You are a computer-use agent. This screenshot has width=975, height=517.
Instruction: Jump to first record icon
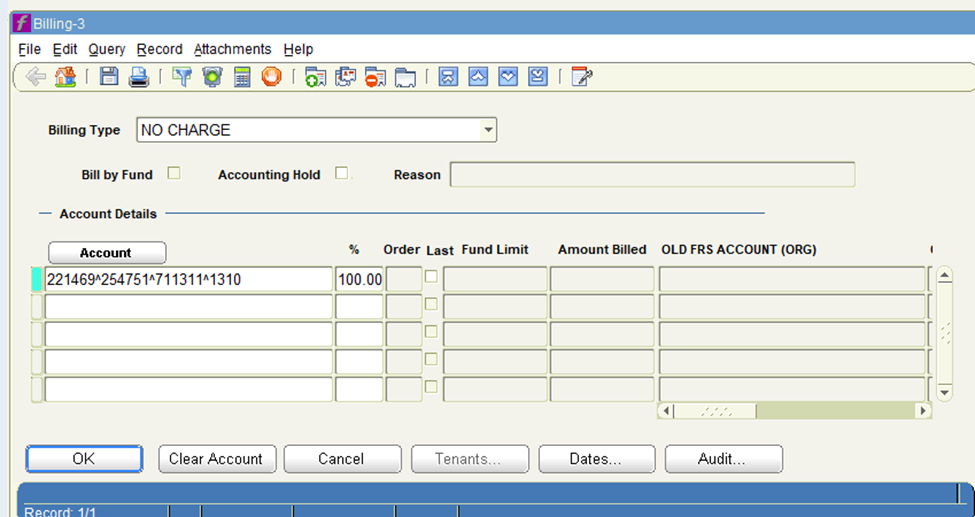pos(448,77)
